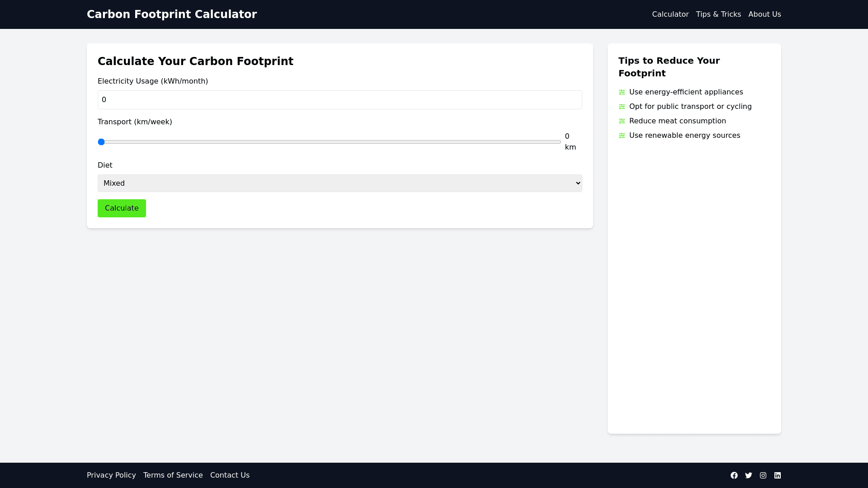Open the LinkedIn icon in footer
Viewport: 868px width, 488px height.
[x=778, y=475]
